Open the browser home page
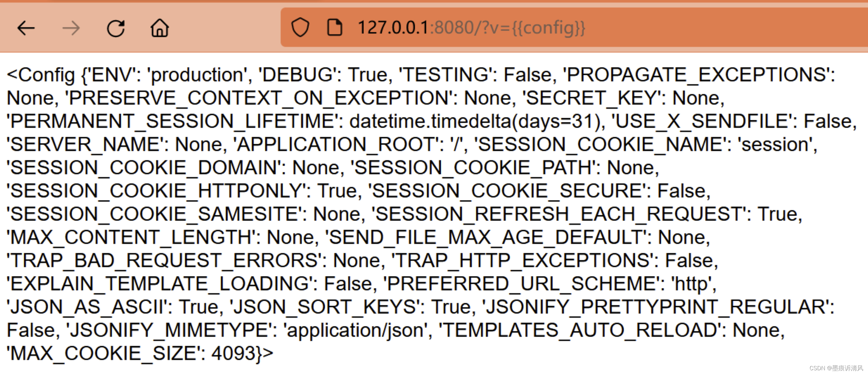This screenshot has height=374, width=868. 160,28
